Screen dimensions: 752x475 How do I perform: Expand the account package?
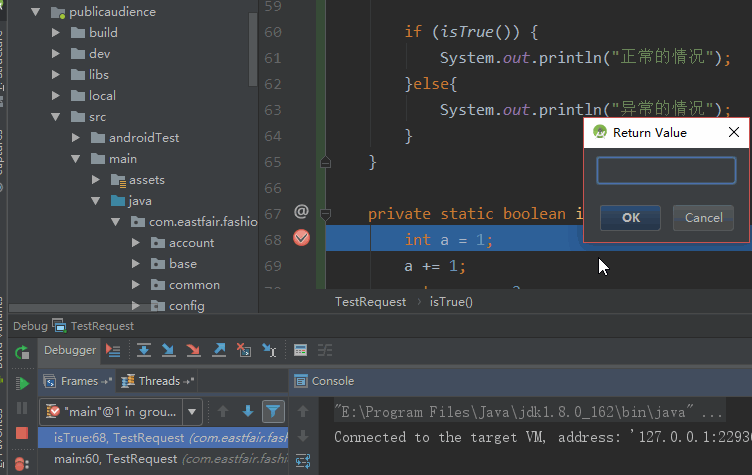tap(136, 243)
